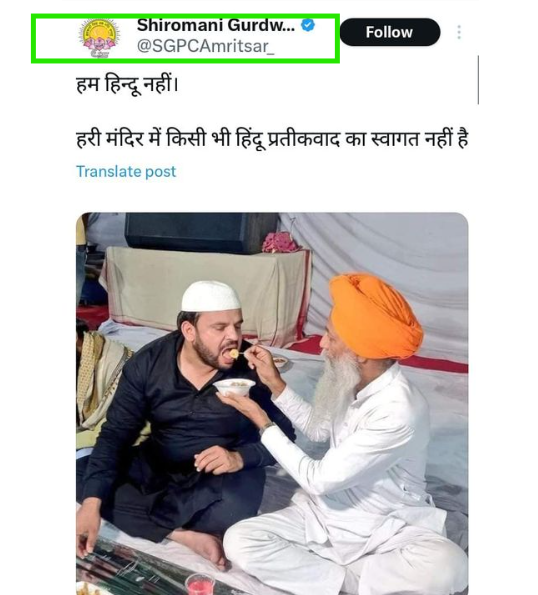Click the red drink glass in photo

(199, 585)
